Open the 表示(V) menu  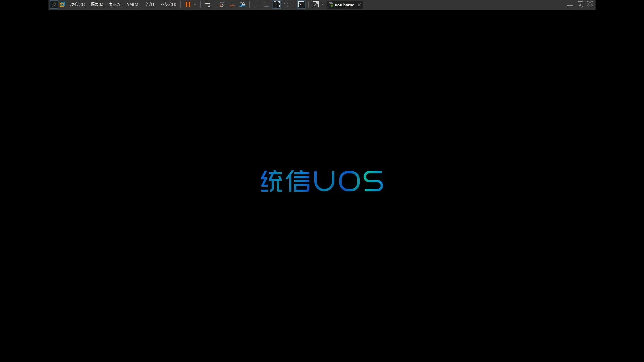click(115, 5)
